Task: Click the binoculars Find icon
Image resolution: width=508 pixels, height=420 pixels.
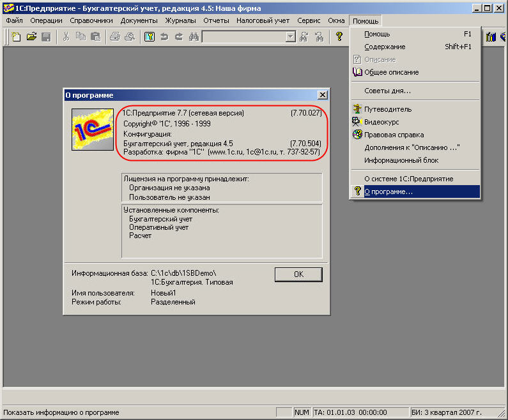Action: [194, 36]
